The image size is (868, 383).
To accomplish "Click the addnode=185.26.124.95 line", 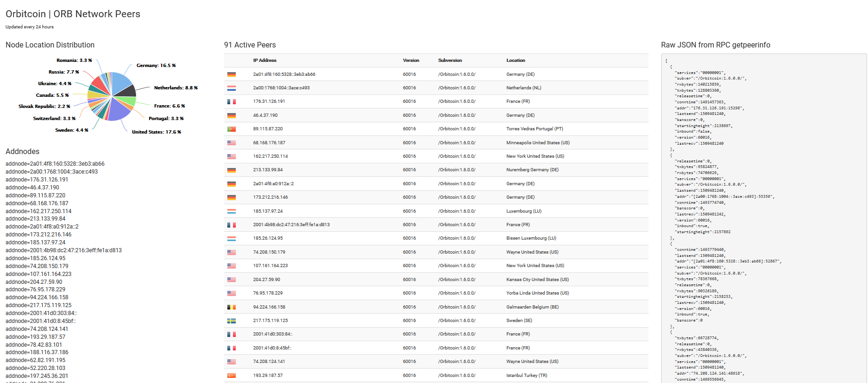I will [x=35, y=258].
